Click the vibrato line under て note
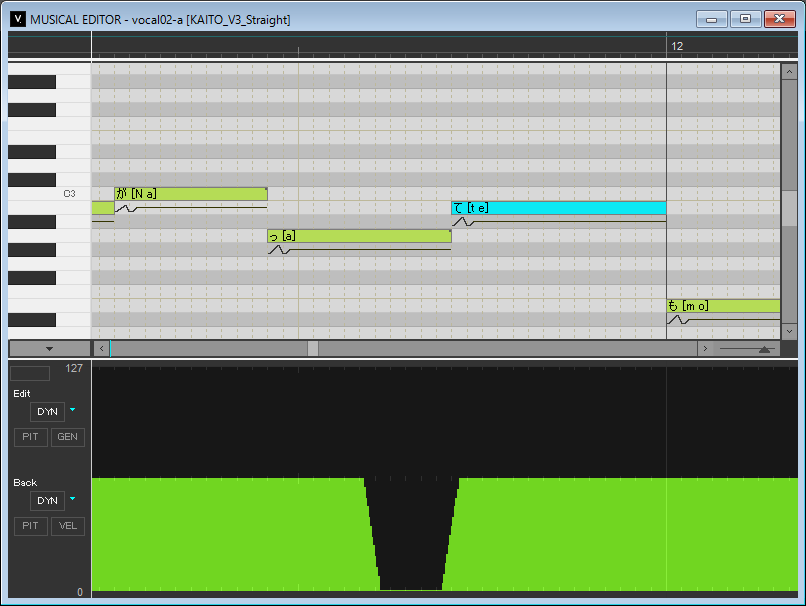 pos(559,222)
